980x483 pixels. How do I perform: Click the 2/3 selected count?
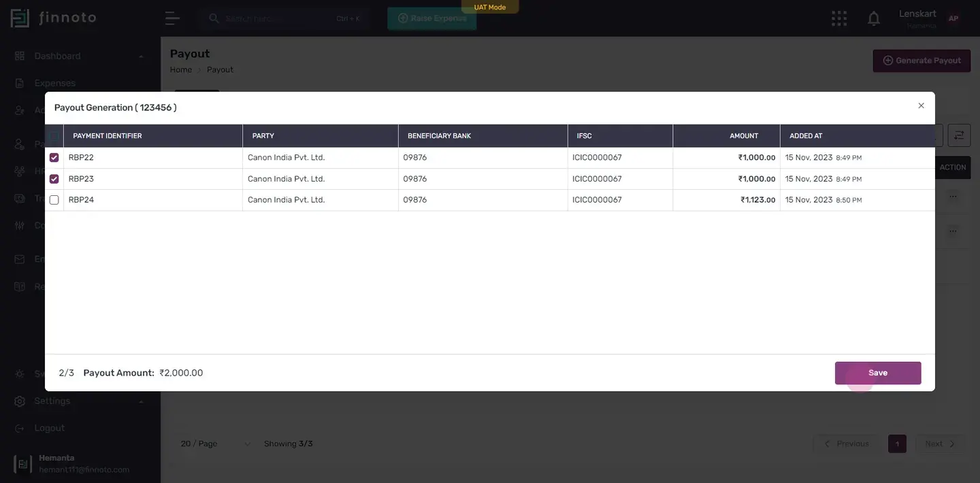tap(67, 373)
